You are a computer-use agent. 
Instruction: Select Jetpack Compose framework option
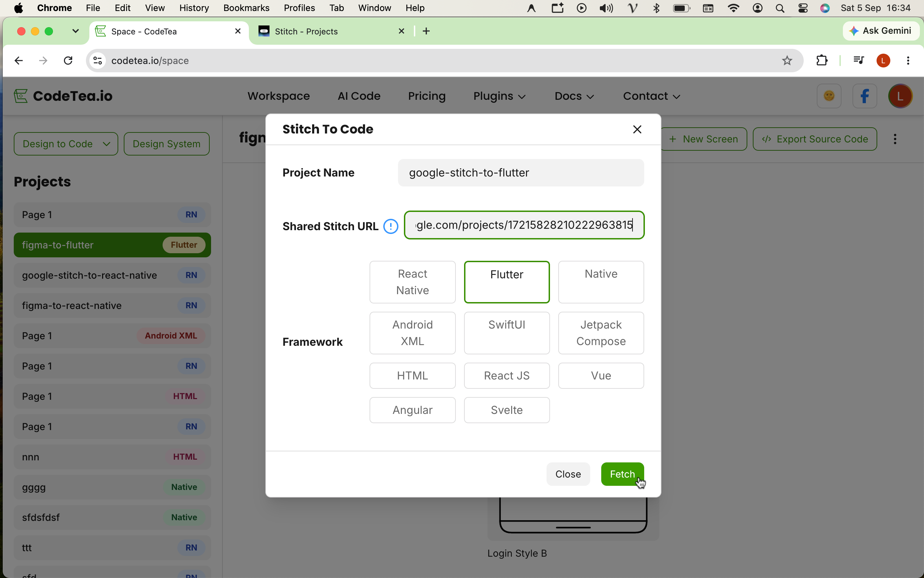[601, 333]
